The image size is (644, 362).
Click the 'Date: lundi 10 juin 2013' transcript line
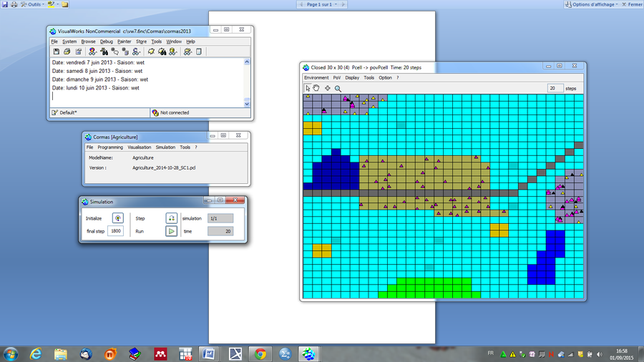click(96, 88)
